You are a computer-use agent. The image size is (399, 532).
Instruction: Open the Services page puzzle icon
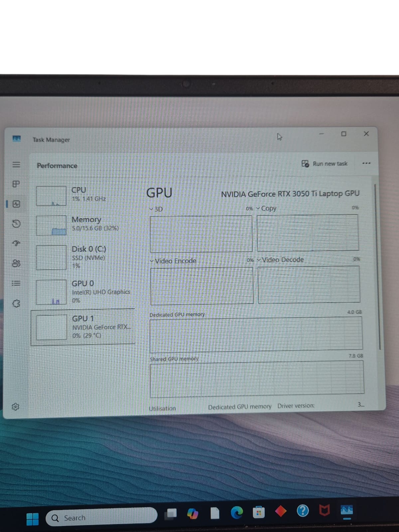pyautogui.click(x=16, y=303)
